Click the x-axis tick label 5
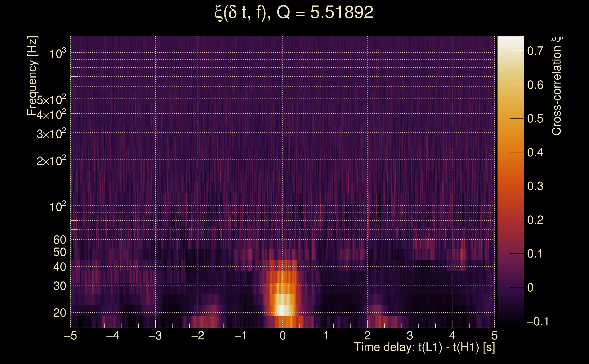Viewport: 589px width, 364px height. (494, 336)
